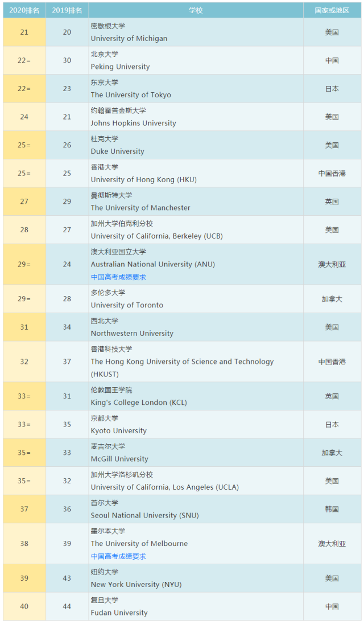Click 英国 in University of Manchester row
Screen dimensions: 364x624
click(x=332, y=202)
